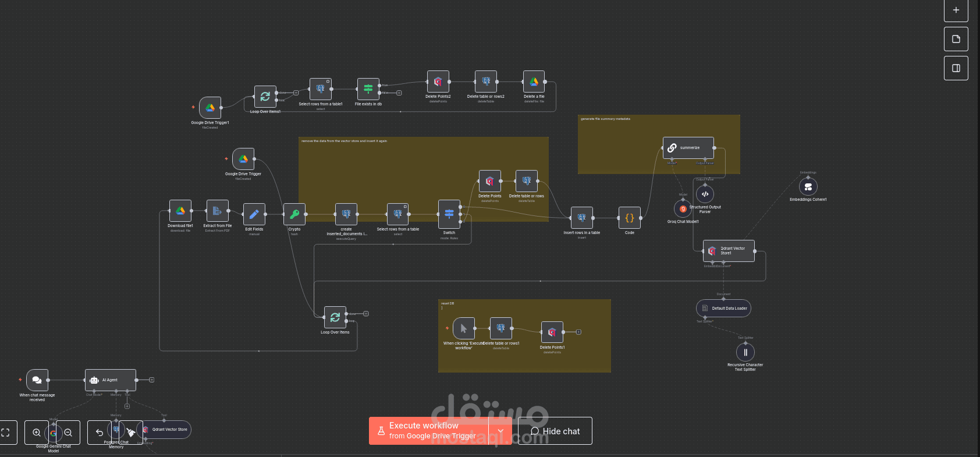Open the Extract from File node
Screen dimensions: 980x457
click(218, 211)
